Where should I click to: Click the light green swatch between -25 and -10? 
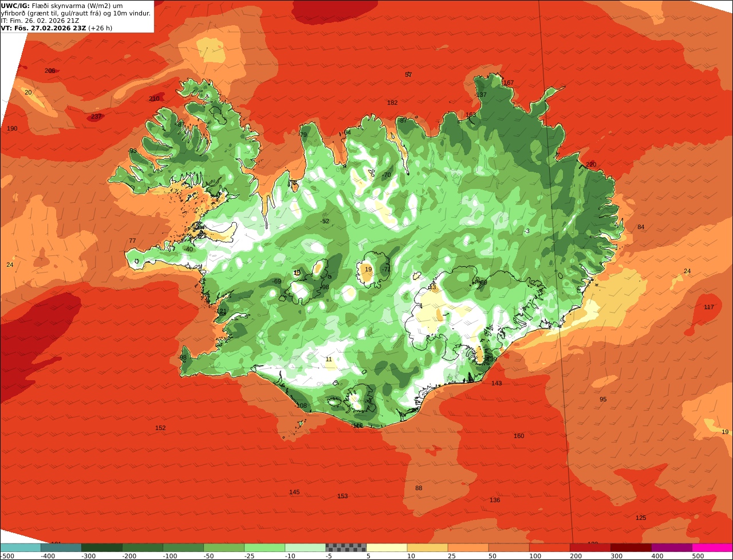tap(265, 547)
